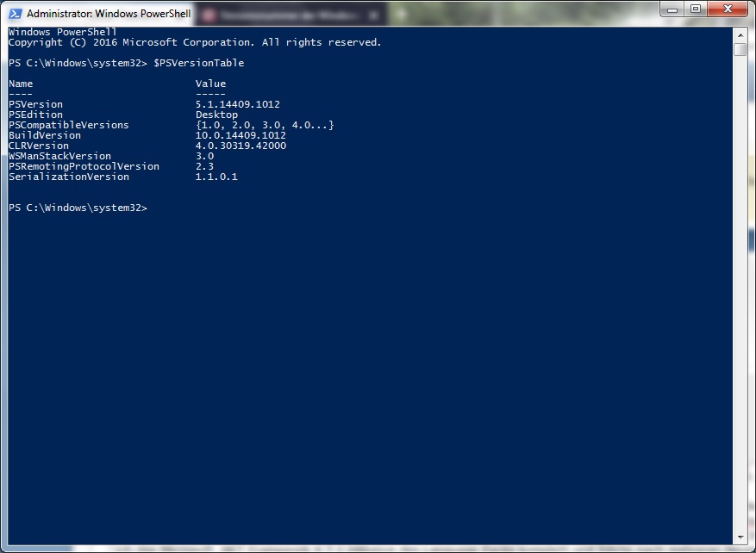Click PSRemotingProtocolVersion value 2.3

point(204,166)
